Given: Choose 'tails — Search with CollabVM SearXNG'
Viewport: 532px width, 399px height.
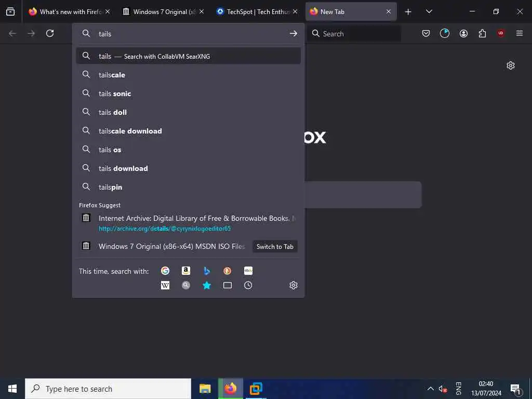Looking at the screenshot, I should [188, 56].
